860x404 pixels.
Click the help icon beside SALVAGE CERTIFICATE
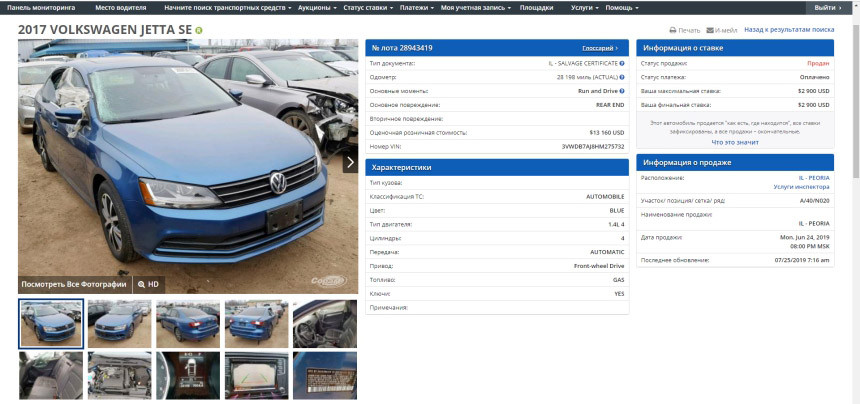622,64
